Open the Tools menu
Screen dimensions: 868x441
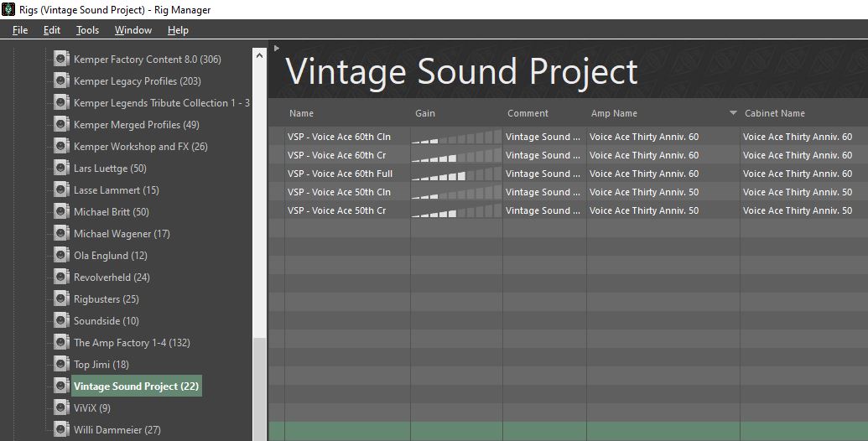point(87,30)
